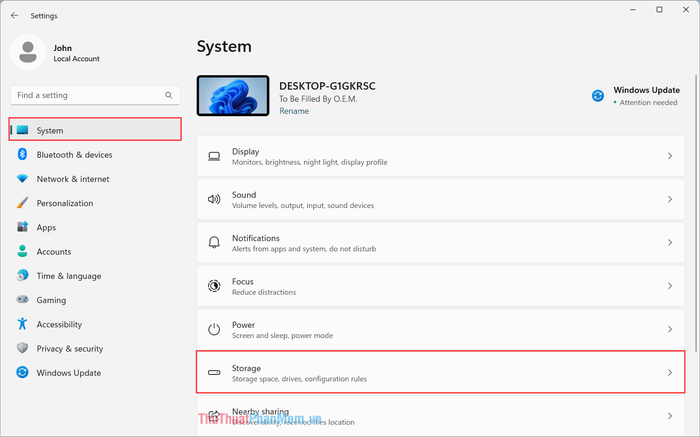This screenshot has height=437, width=700.
Task: Click the Rename link under the PC name
Action: point(294,111)
